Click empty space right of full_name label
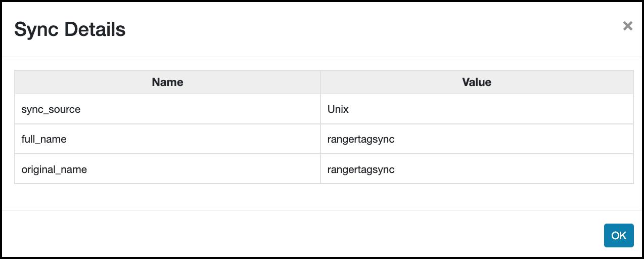The height and width of the screenshot is (259, 644). coord(202,139)
